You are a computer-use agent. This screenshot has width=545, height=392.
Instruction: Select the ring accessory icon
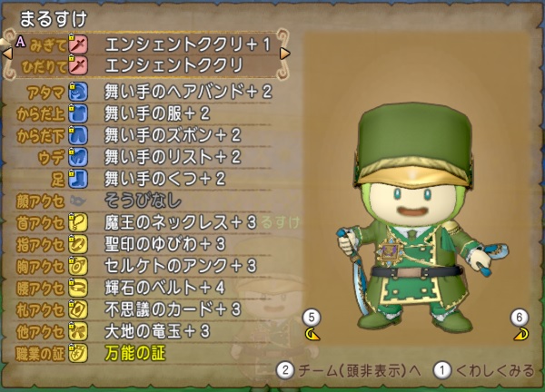tap(78, 244)
